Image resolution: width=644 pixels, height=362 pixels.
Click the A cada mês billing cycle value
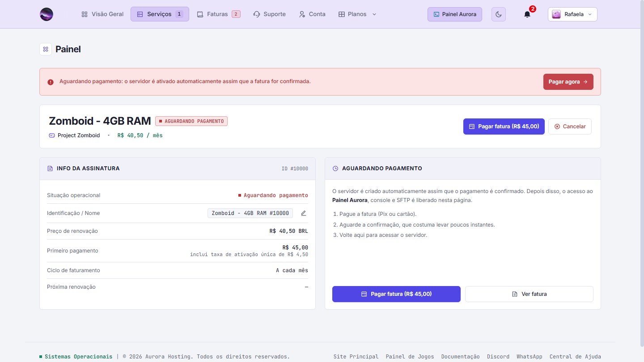292,270
